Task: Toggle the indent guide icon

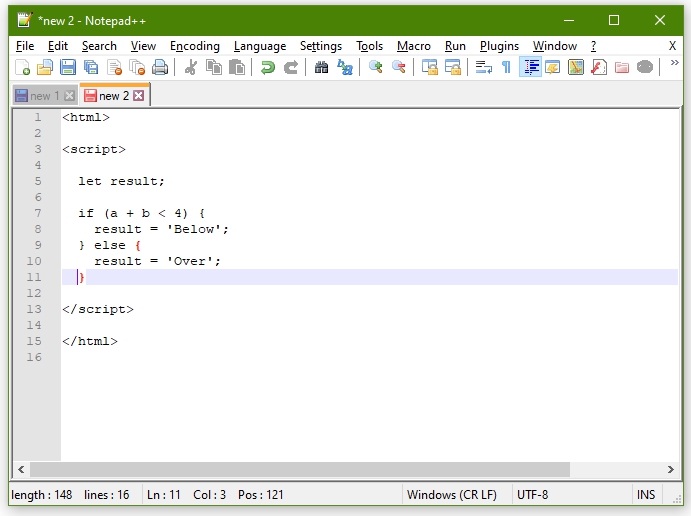Action: tap(530, 67)
